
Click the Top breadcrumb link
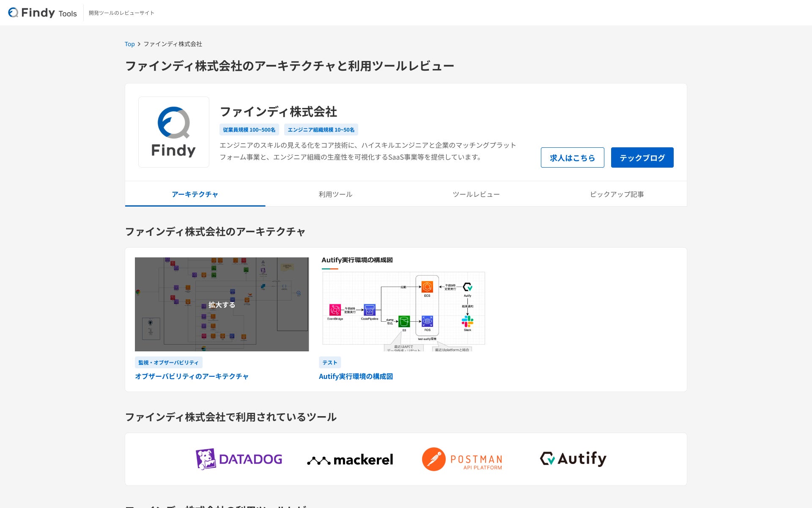click(x=129, y=44)
